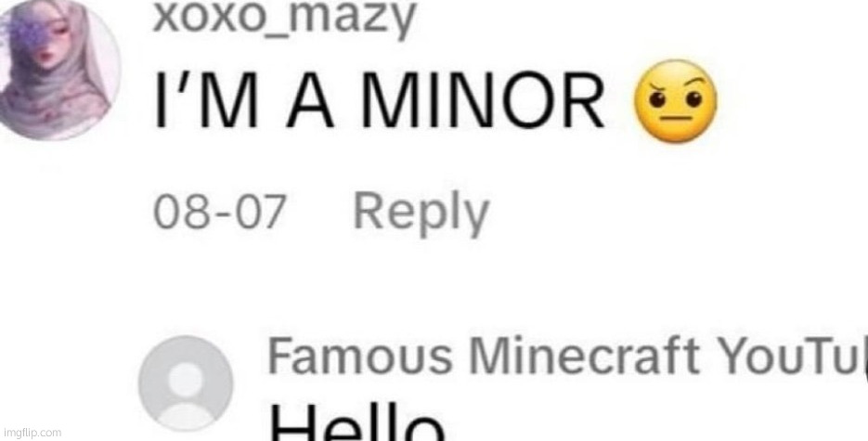Click the word Minecraft in the username

point(585,357)
